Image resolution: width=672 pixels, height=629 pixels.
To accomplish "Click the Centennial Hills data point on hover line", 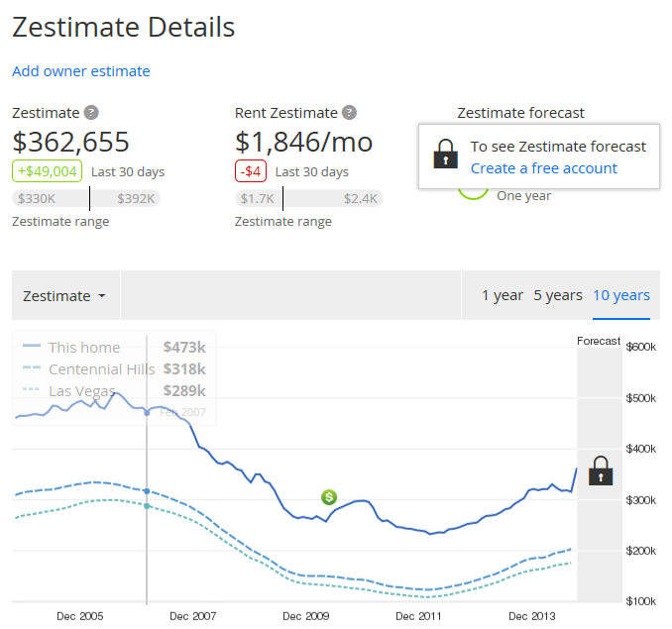I will pos(147,491).
